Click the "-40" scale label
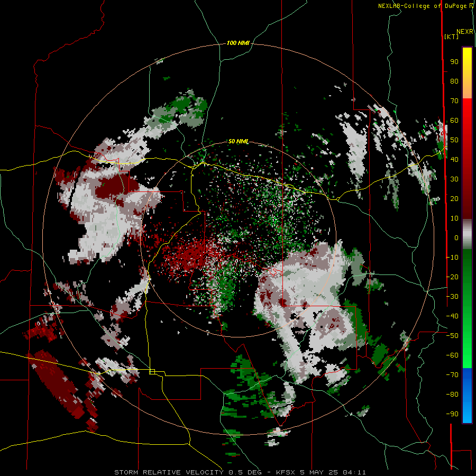 pos(452,316)
